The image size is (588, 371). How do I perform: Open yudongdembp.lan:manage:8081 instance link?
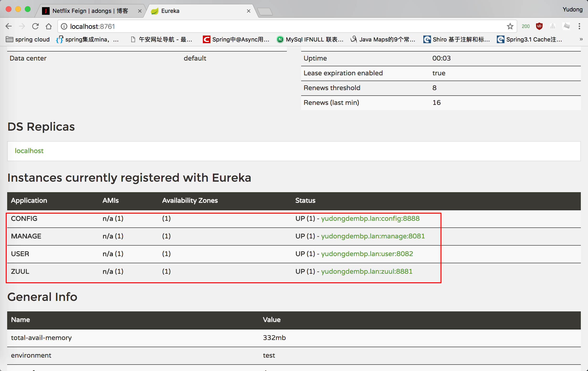[x=373, y=236]
